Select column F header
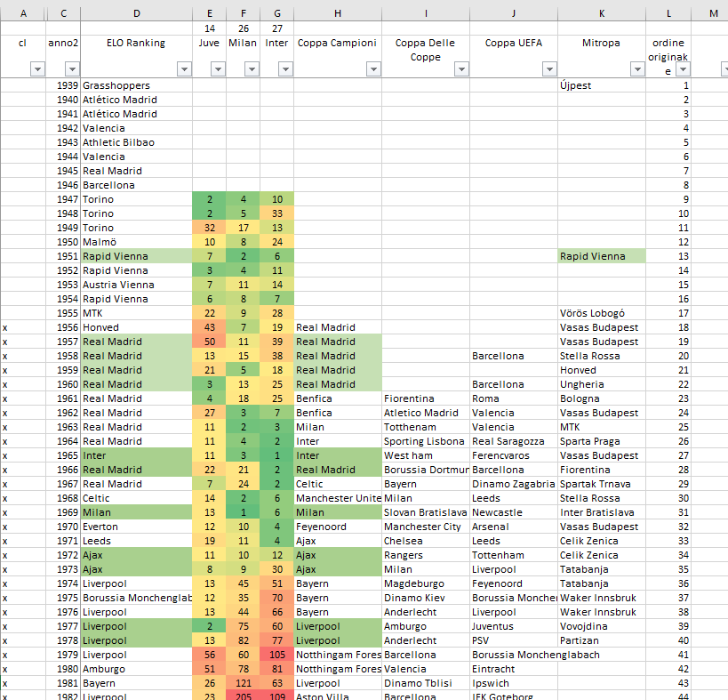The width and height of the screenshot is (728, 700). coord(244,14)
